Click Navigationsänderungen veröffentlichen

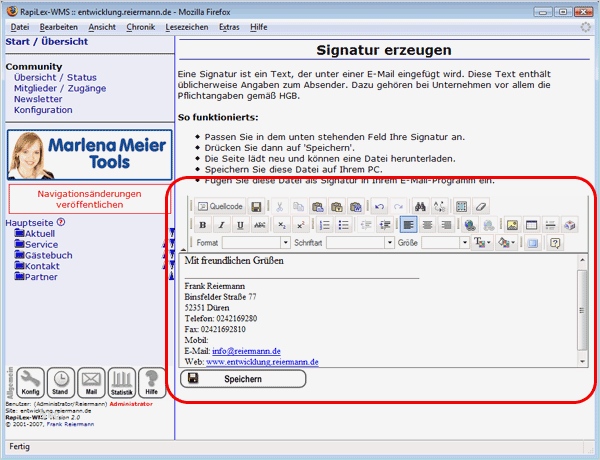point(90,199)
